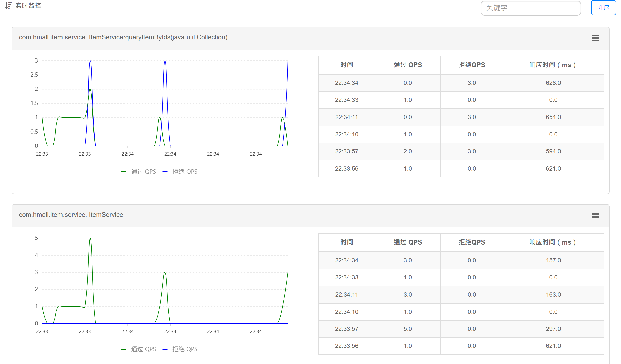Toggle 拒绝 QPS legend in the queryItemByIds chart
621x364 pixels.
tap(180, 172)
